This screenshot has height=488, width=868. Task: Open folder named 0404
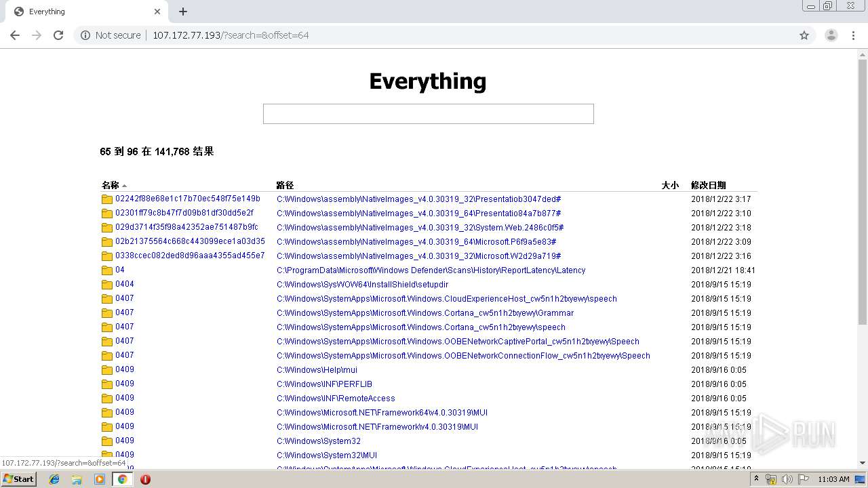click(125, 284)
